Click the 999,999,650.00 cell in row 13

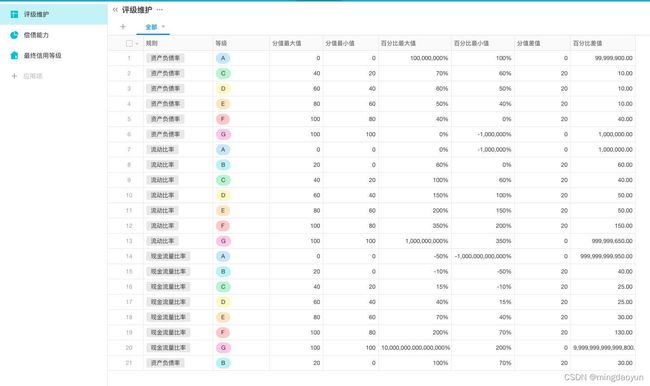click(x=603, y=241)
